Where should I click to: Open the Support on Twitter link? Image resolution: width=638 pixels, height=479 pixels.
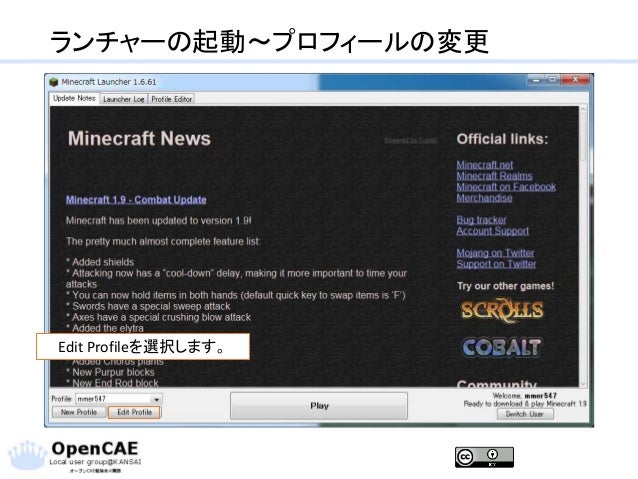pyautogui.click(x=496, y=264)
